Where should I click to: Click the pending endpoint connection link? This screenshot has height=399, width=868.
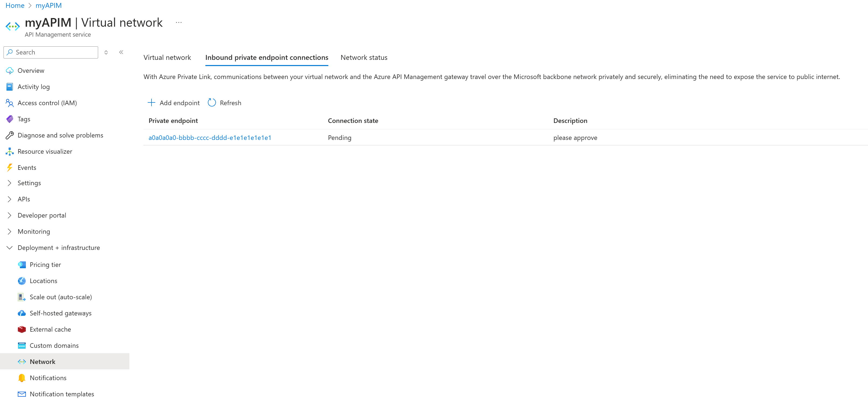pos(210,137)
